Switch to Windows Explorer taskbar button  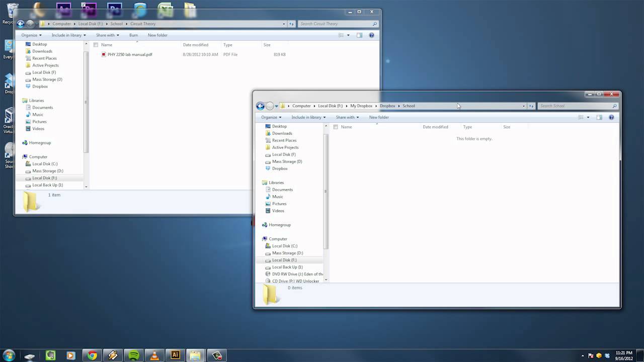[x=195, y=355]
